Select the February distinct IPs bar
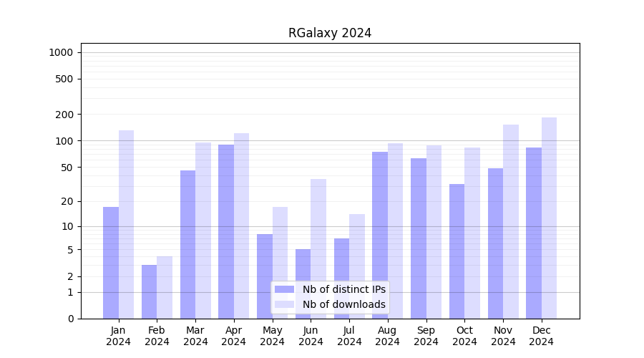 tap(149, 291)
